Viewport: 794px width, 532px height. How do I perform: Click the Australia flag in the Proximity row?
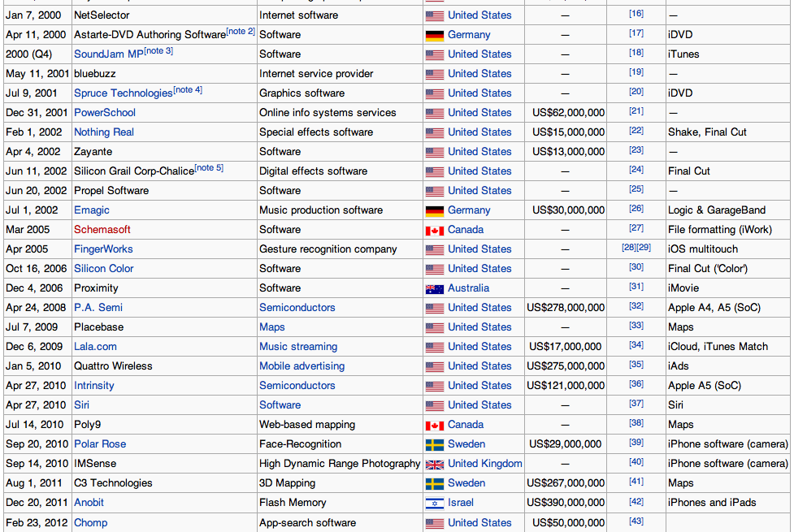pos(435,288)
